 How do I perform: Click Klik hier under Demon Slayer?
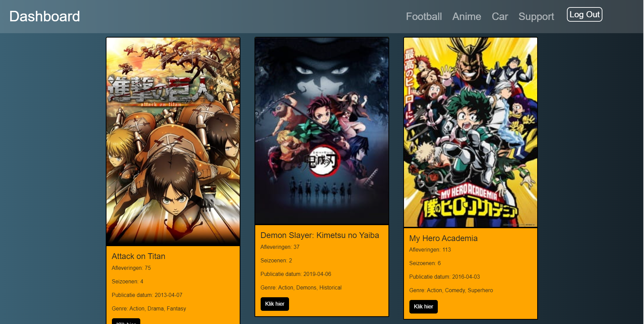click(275, 304)
